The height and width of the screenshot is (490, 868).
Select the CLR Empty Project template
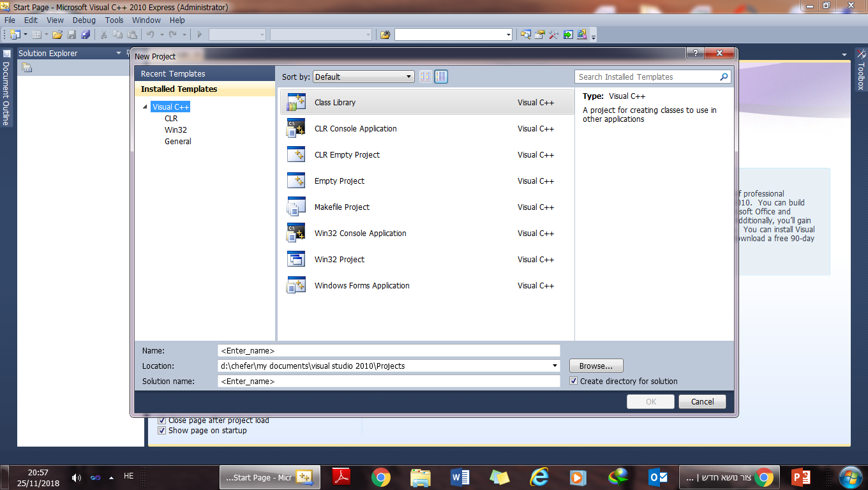427,154
